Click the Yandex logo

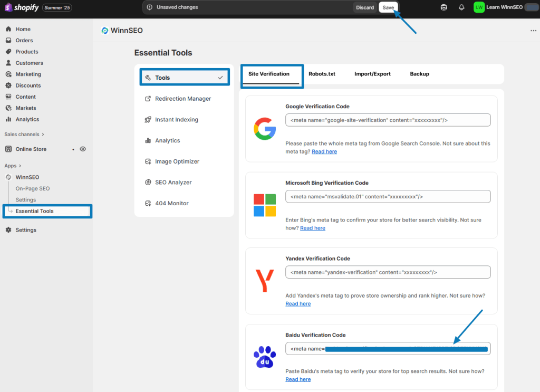pyautogui.click(x=265, y=281)
